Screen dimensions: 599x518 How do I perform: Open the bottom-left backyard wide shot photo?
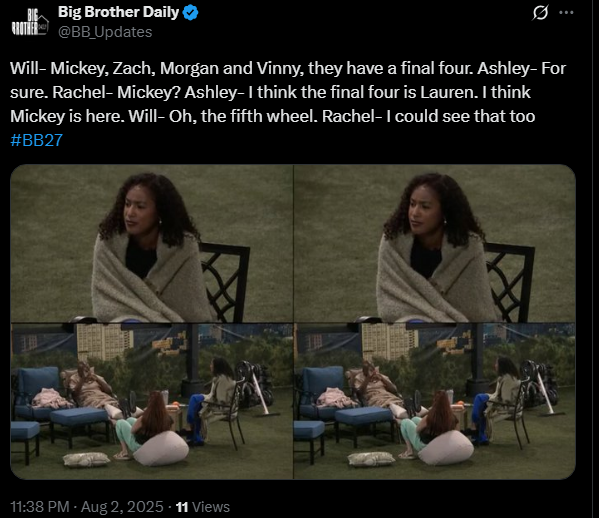pos(152,401)
